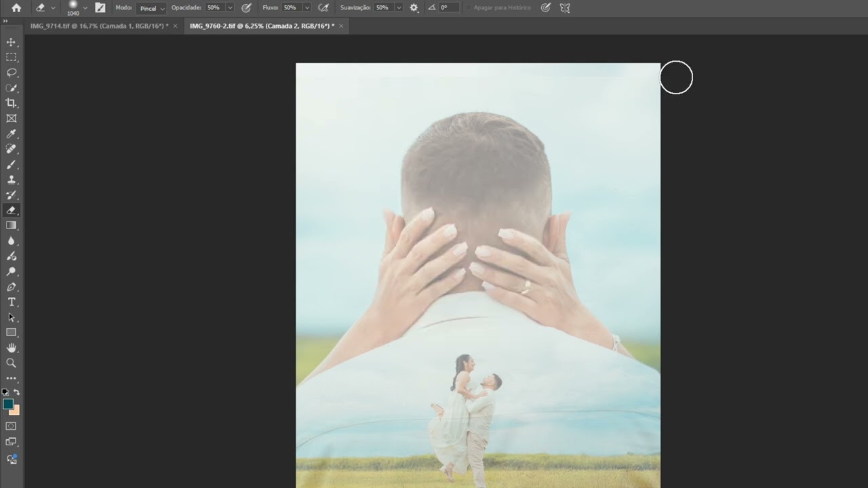This screenshot has height=488, width=868.
Task: Click the foreground color swatch
Action: click(8, 404)
